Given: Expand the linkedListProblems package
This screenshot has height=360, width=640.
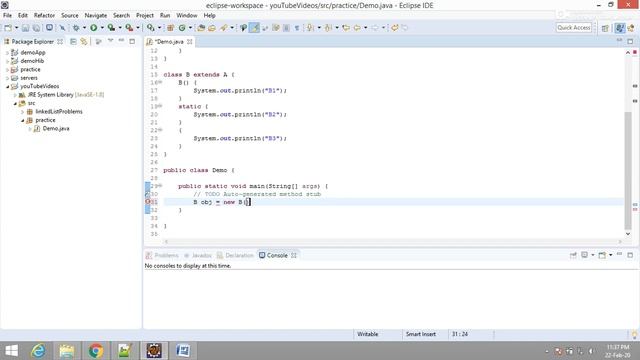Looking at the screenshot, I should click(x=22, y=112).
